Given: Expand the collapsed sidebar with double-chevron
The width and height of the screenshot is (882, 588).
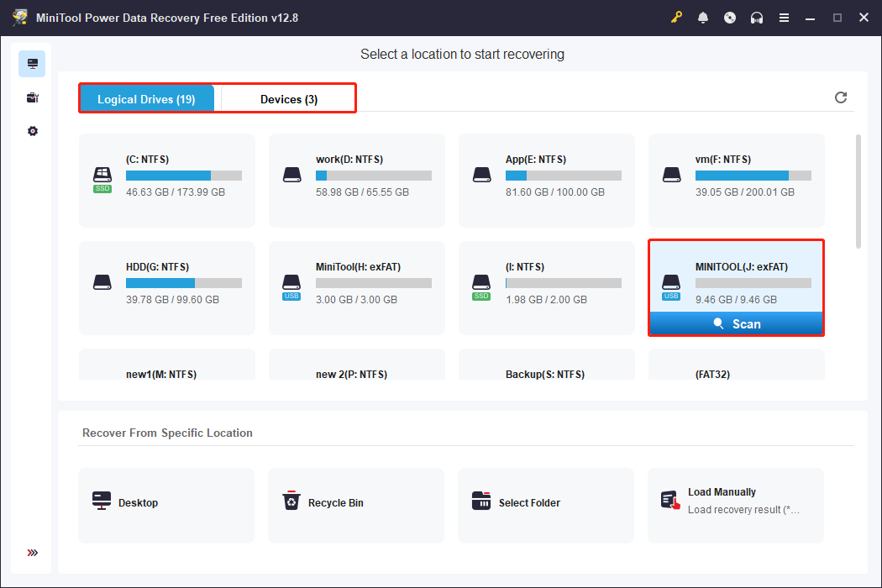Looking at the screenshot, I should pos(32,553).
